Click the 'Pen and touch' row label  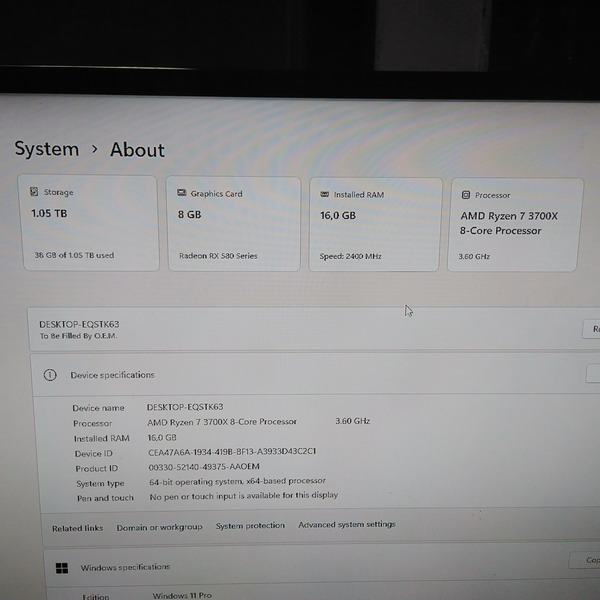(105, 498)
